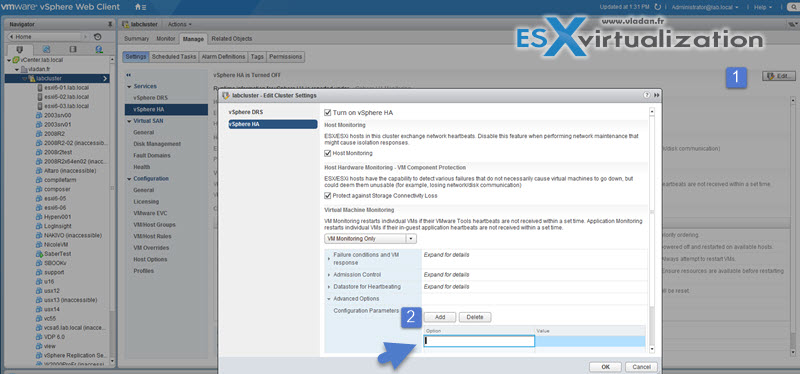This screenshot has height=374, width=800.
Task: Click the Value cell of the parameter row
Action: (x=590, y=341)
